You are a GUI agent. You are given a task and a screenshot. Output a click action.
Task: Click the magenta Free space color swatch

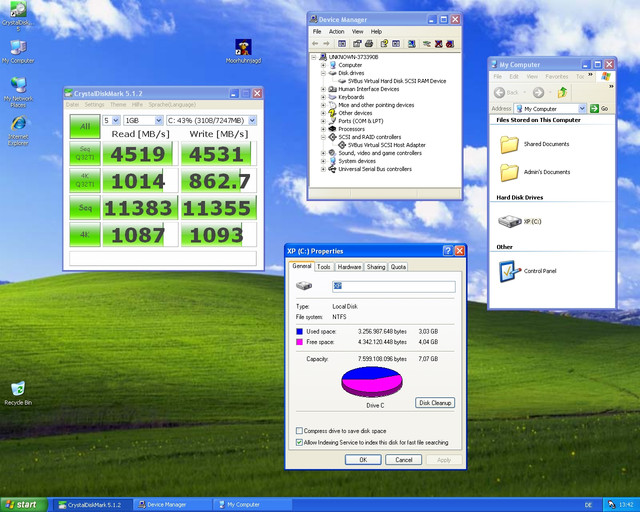(299, 342)
